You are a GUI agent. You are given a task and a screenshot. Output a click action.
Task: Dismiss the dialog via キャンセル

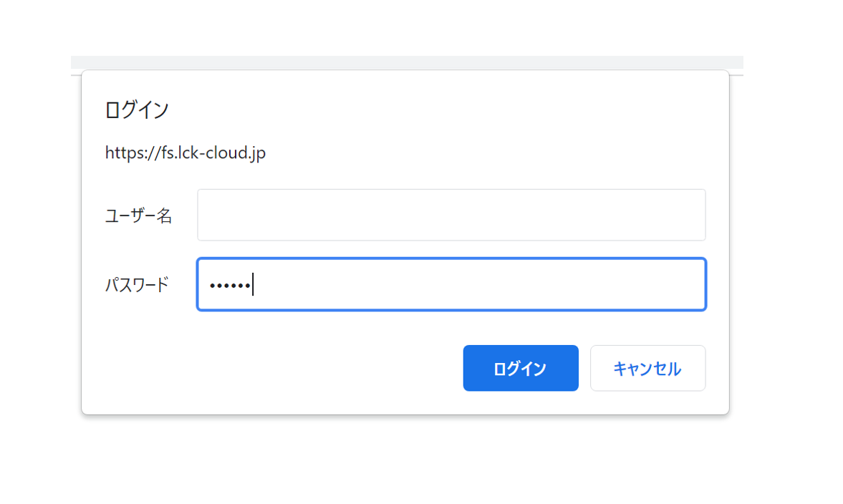(647, 367)
